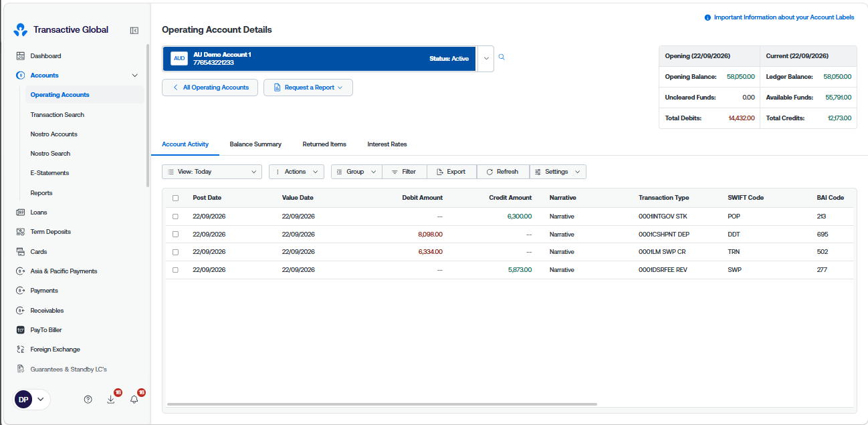Image resolution: width=868 pixels, height=425 pixels.
Task: Sort by Post Date column header
Action: click(207, 198)
